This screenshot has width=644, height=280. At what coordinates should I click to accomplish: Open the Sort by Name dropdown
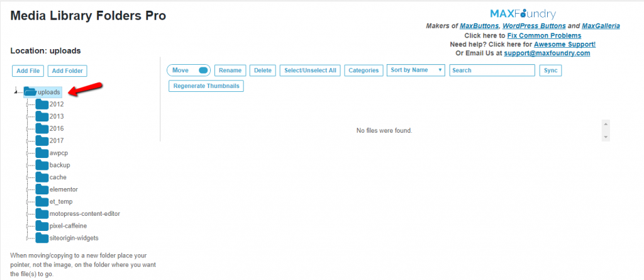pos(416,70)
